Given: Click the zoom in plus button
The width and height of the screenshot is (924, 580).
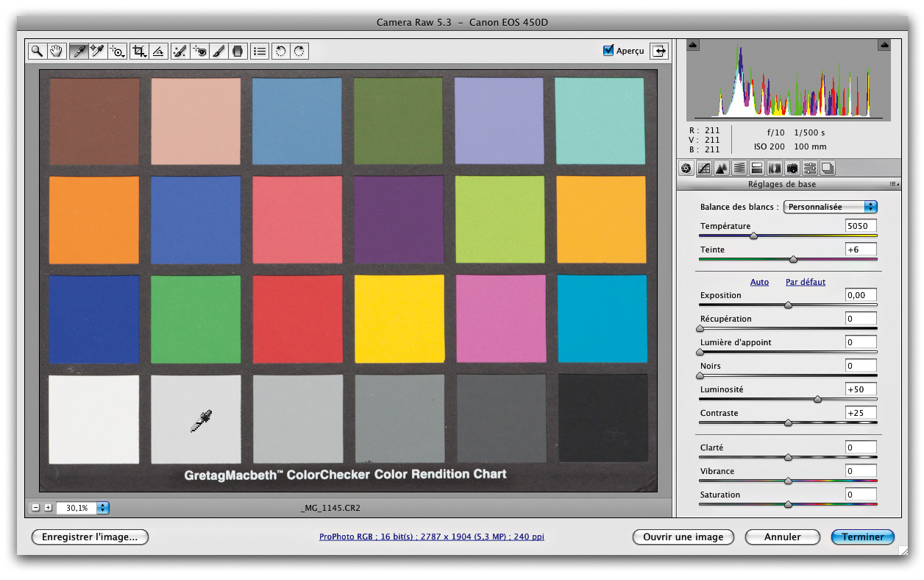Looking at the screenshot, I should (x=48, y=508).
